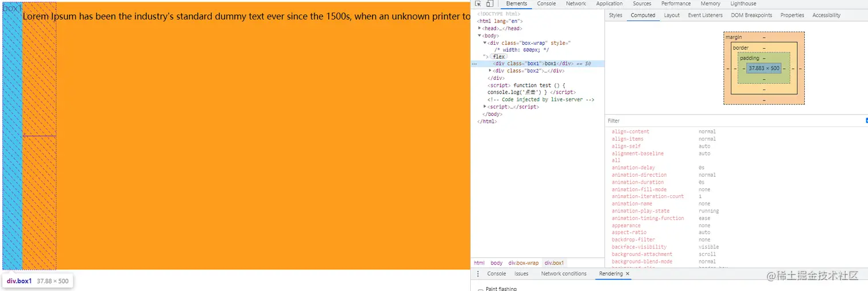Open the Memory panel tab
Viewport: 868px width, 291px height.
(710, 3)
